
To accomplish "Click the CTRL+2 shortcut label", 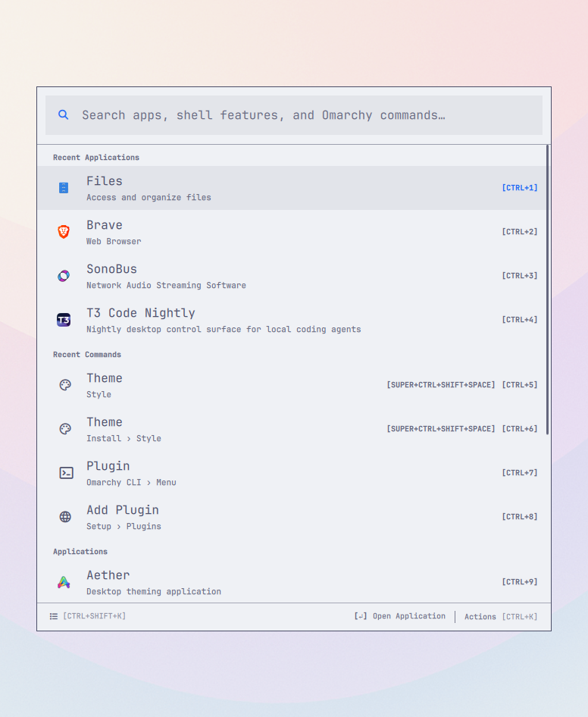I will click(519, 232).
